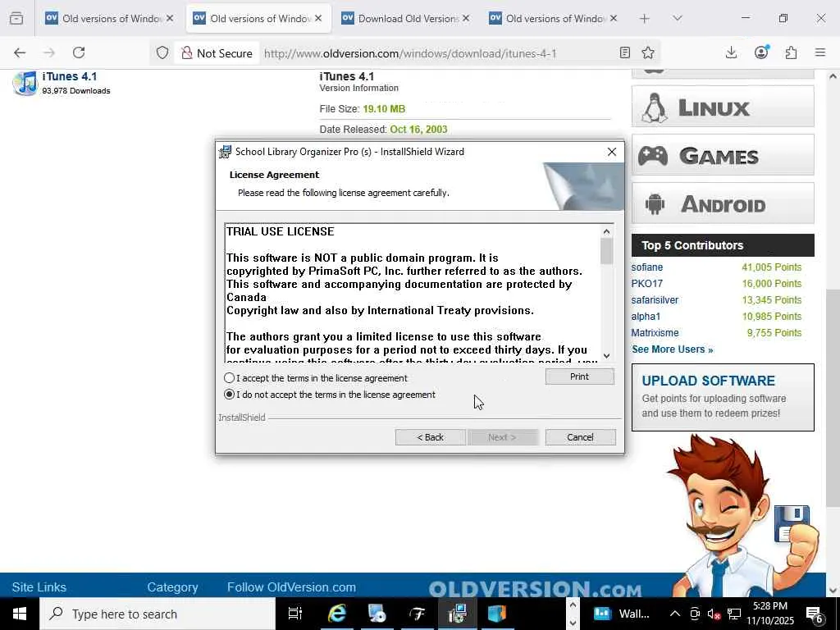
Task: Reload the page with the refresh icon
Action: (79, 52)
